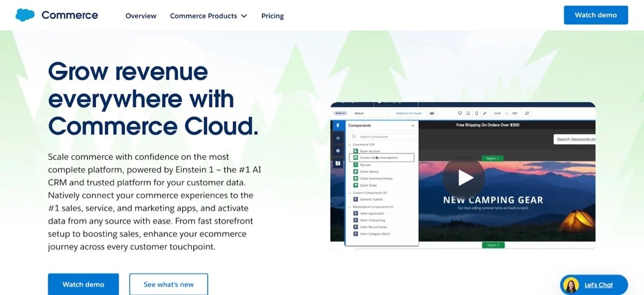Go to the Pricing page
Screen dimensions: 644x295
click(273, 16)
